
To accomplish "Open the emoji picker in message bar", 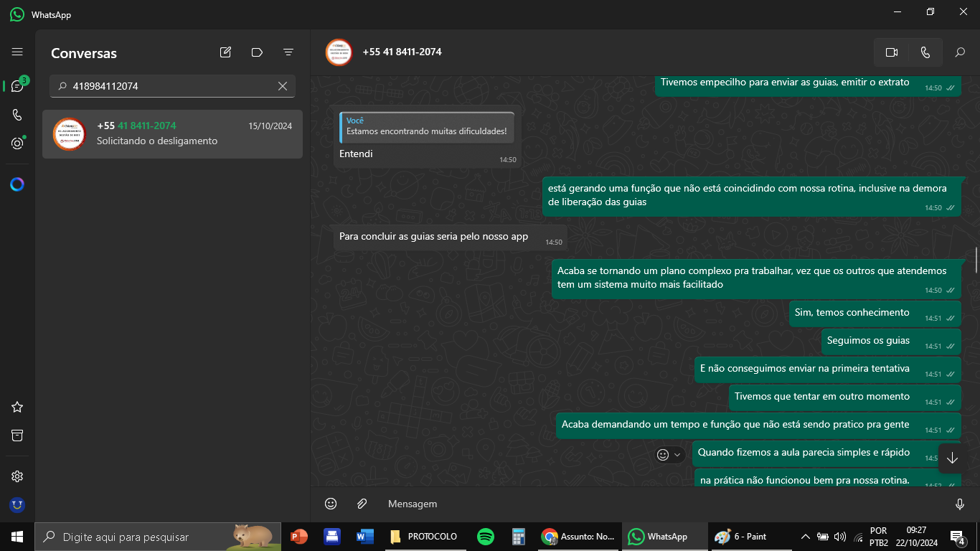I will [331, 504].
